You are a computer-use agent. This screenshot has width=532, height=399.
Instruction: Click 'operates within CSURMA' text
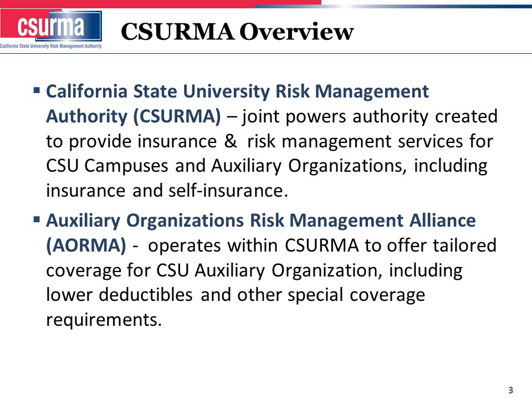click(253, 245)
